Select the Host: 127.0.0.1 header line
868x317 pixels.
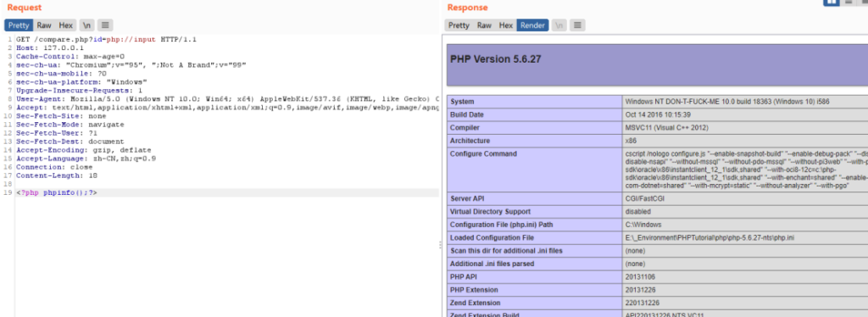[x=50, y=48]
